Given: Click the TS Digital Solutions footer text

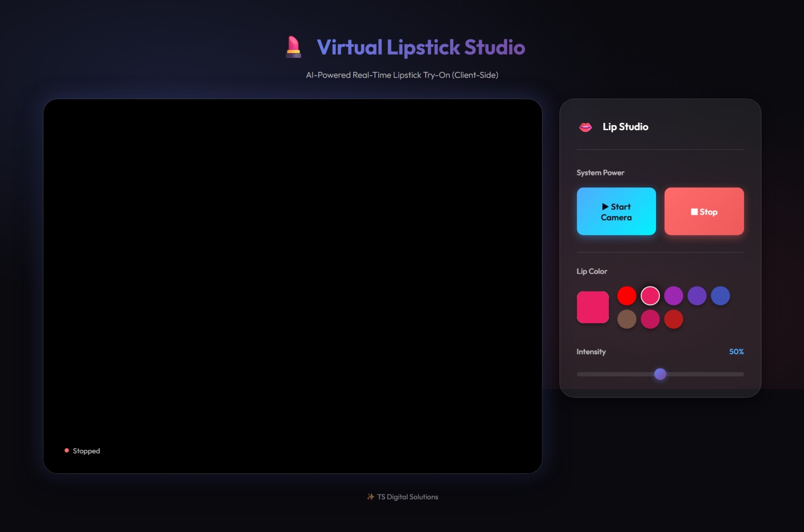Looking at the screenshot, I should point(407,497).
